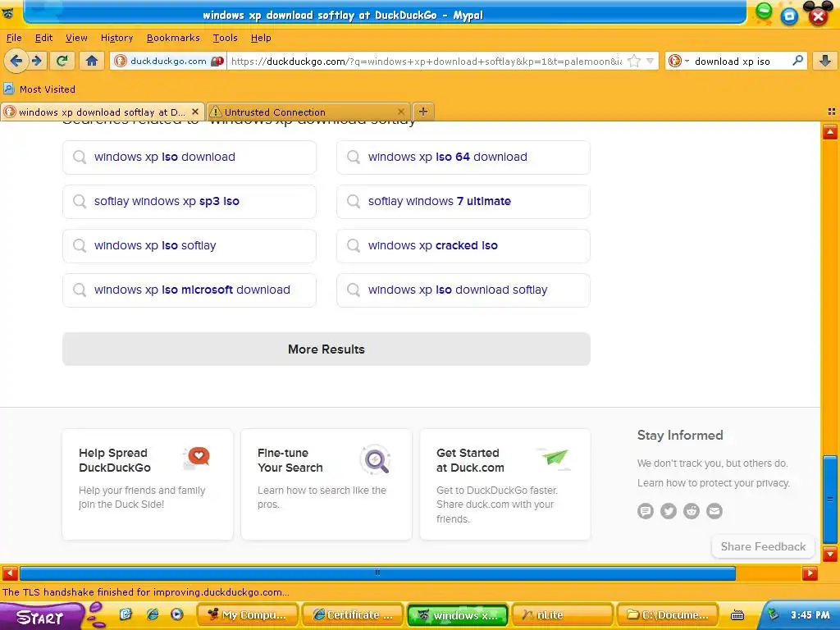This screenshot has width=840, height=630.
Task: Switch to the C:\Docume... folder taskbar button
Action: pyautogui.click(x=668, y=615)
